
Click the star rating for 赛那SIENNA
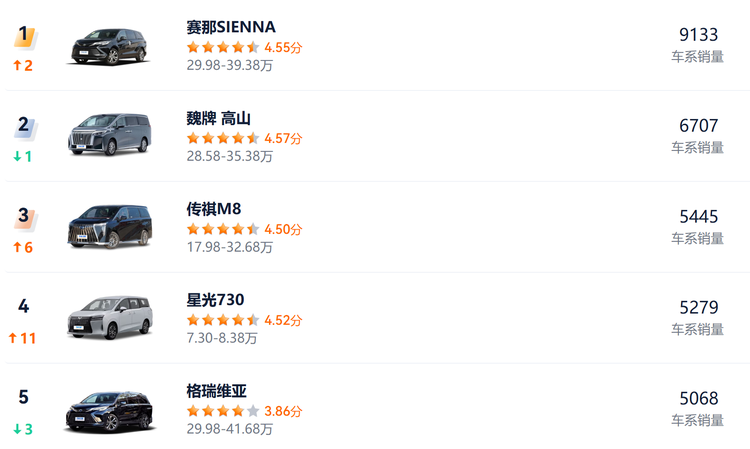click(223, 47)
